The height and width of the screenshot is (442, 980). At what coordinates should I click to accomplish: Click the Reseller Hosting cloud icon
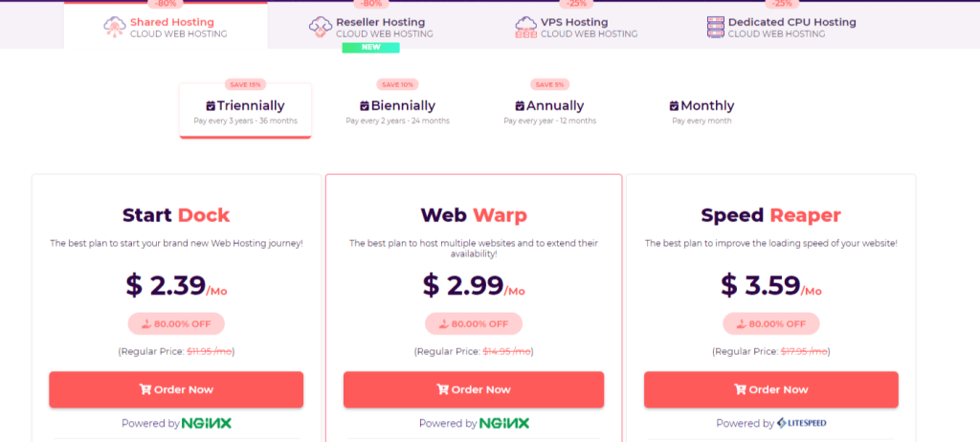(x=321, y=27)
